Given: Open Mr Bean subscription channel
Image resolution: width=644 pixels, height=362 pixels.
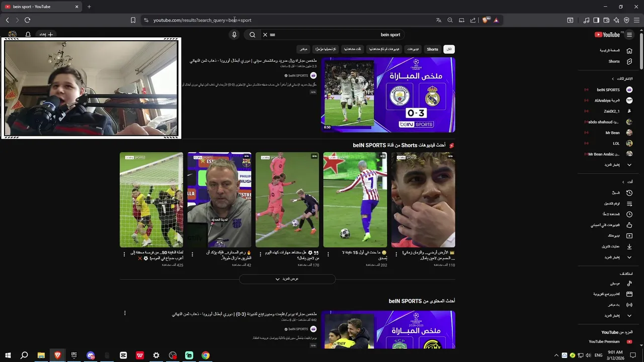Looking at the screenshot, I should click(609, 133).
